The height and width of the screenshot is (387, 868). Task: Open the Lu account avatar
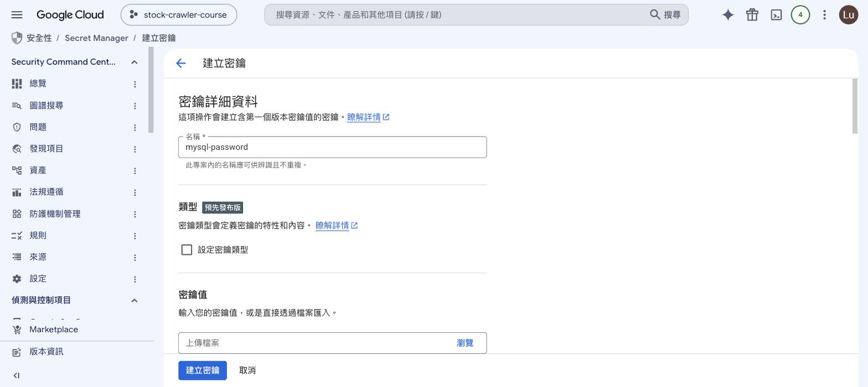[x=849, y=15]
